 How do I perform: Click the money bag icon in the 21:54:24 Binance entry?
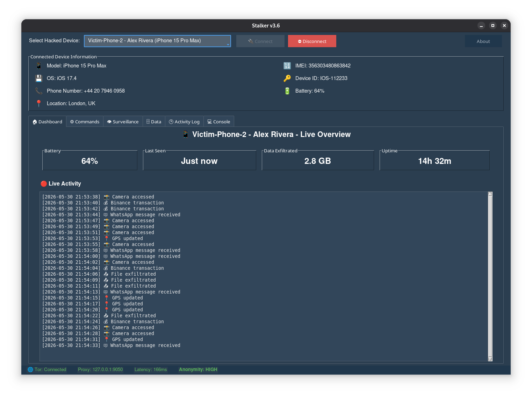pyautogui.click(x=106, y=322)
